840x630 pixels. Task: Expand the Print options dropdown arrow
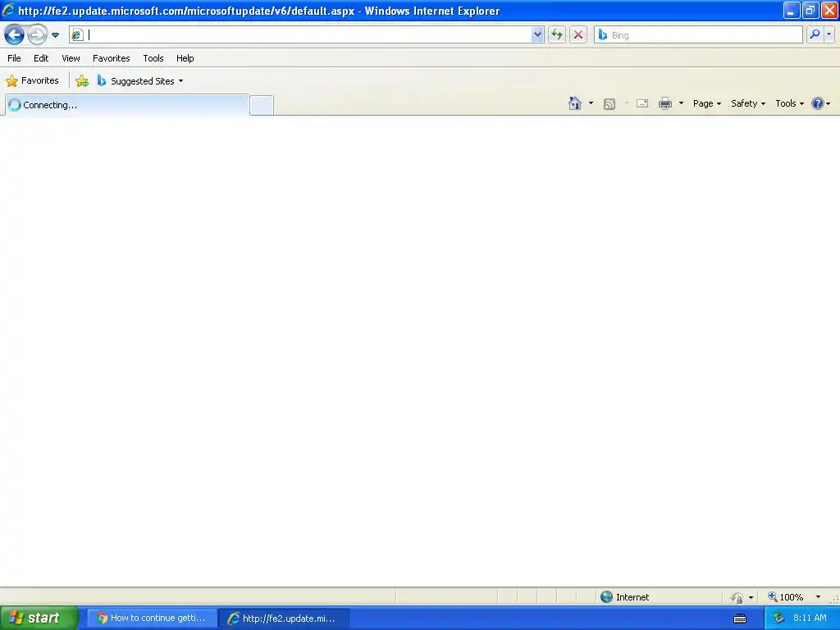pos(681,103)
